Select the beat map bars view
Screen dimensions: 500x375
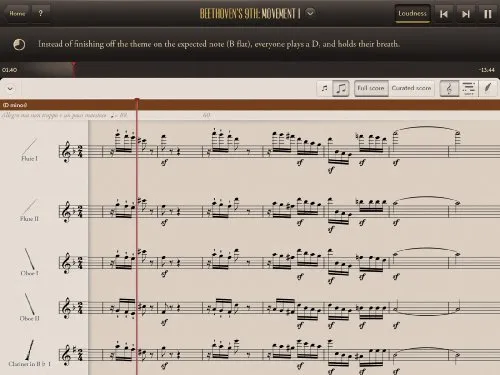coord(468,89)
